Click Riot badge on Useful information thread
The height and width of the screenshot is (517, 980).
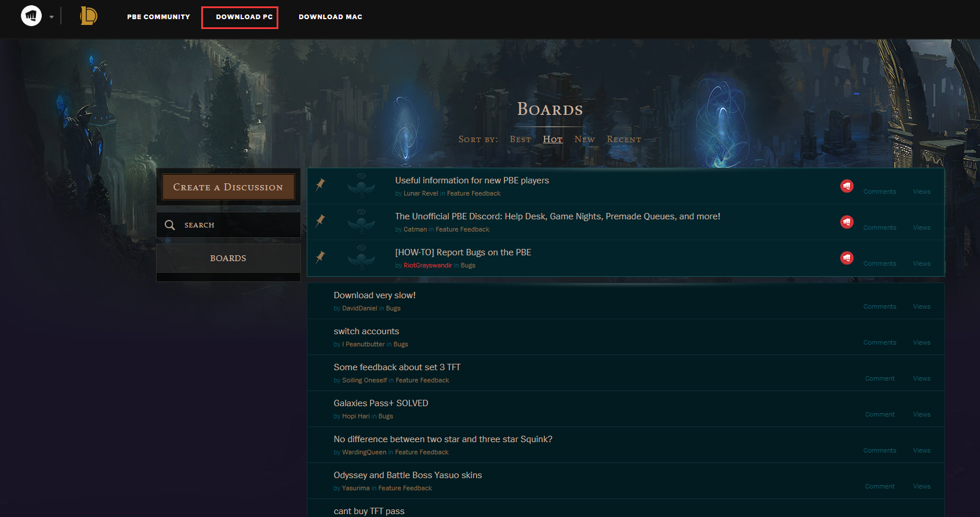point(847,186)
